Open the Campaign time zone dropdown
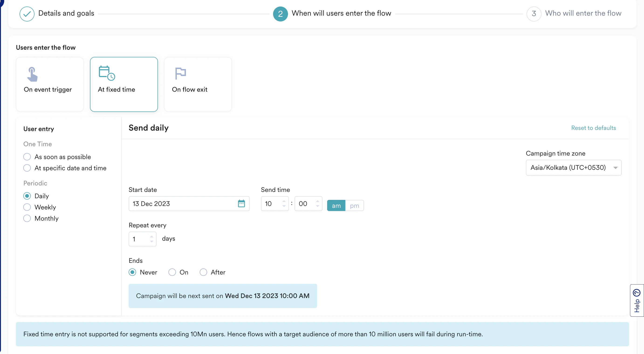This screenshot has height=354, width=644. click(x=573, y=168)
